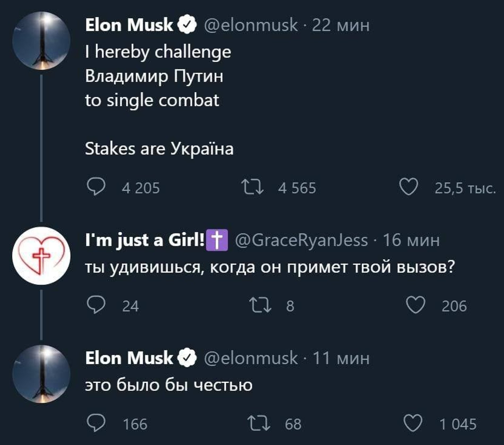Visit the @GraceRyanJess handle

(301, 240)
